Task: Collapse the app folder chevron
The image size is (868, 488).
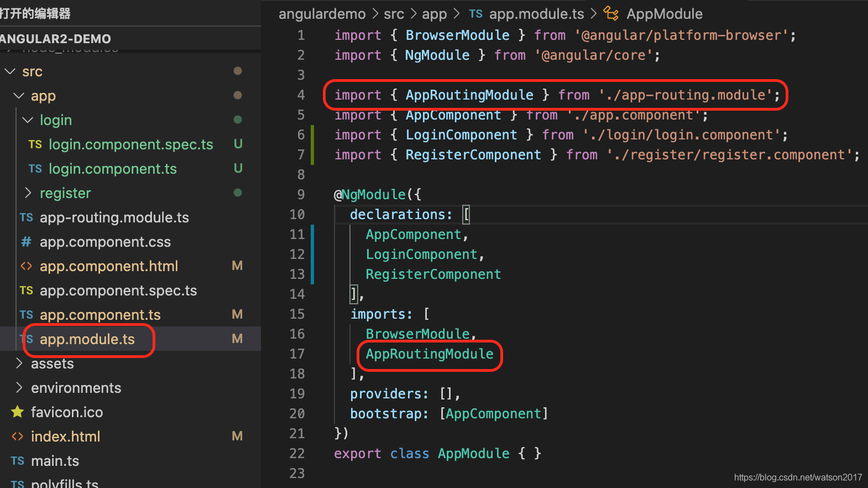Action: click(19, 96)
